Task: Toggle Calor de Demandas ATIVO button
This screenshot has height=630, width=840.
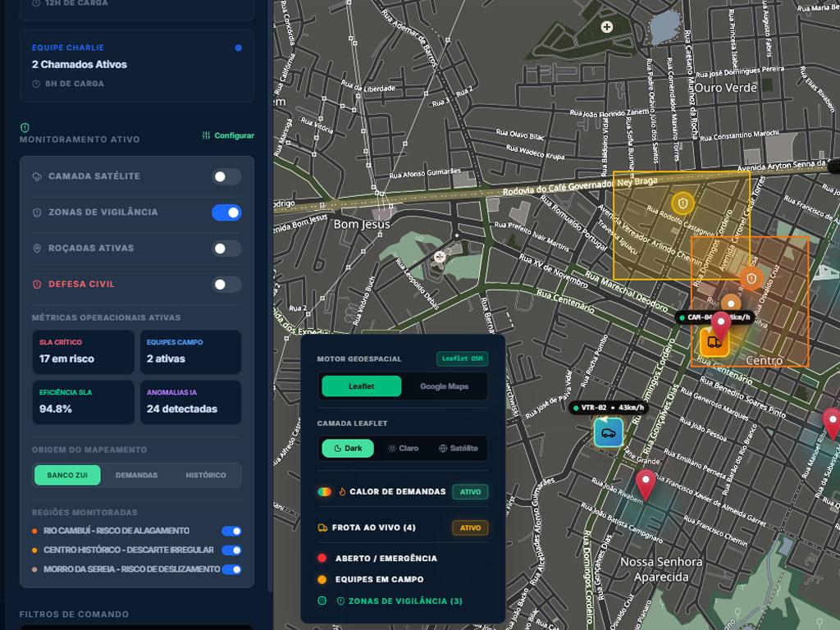Action: (470, 492)
